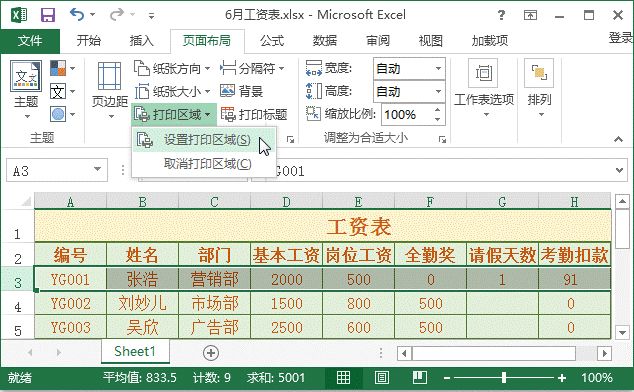This screenshot has width=634, height=392.
Task: Click the Redo arrow icon
Action: (117, 15)
